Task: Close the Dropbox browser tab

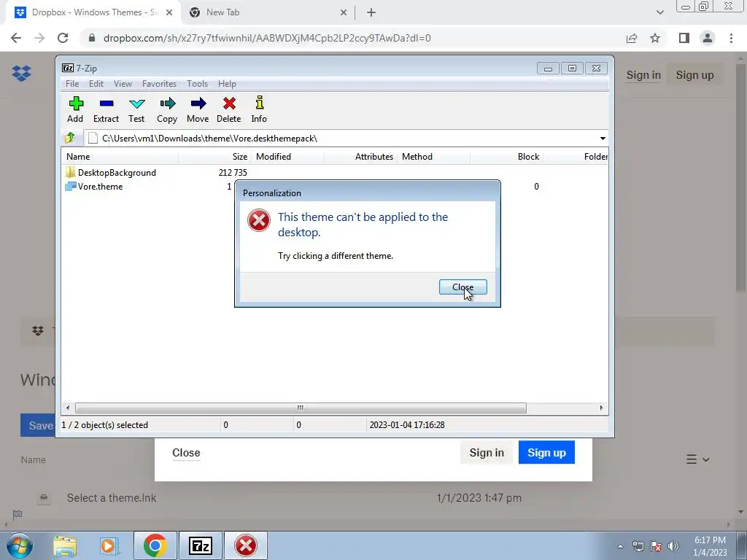Action: tap(169, 12)
